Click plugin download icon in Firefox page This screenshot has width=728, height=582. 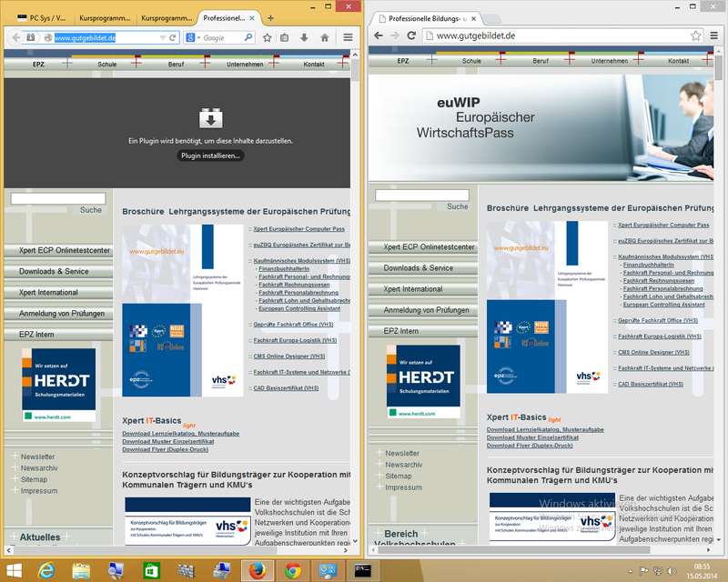coord(211,118)
